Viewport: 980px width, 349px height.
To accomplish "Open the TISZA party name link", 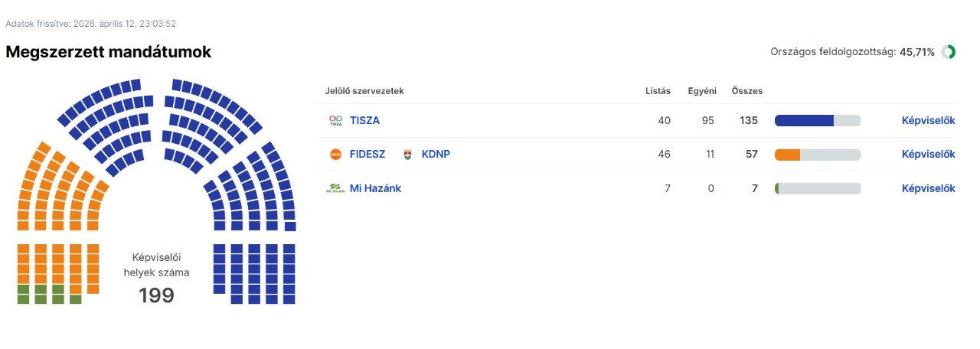I will pos(364,120).
